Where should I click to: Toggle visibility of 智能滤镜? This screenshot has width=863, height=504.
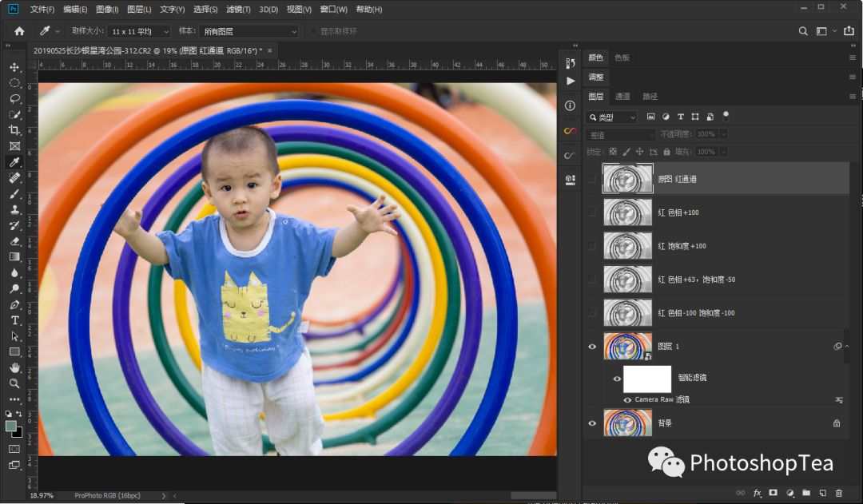click(x=617, y=379)
